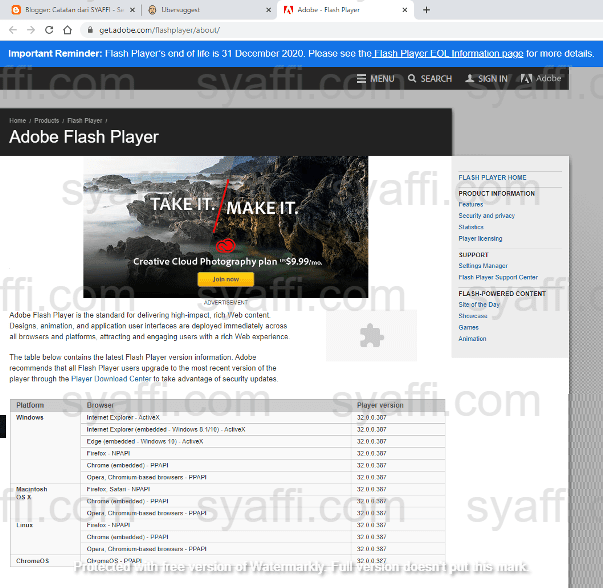The height and width of the screenshot is (588, 603).
Task: Open FLASH PLAYER HOME sidebar link
Action: (x=492, y=178)
